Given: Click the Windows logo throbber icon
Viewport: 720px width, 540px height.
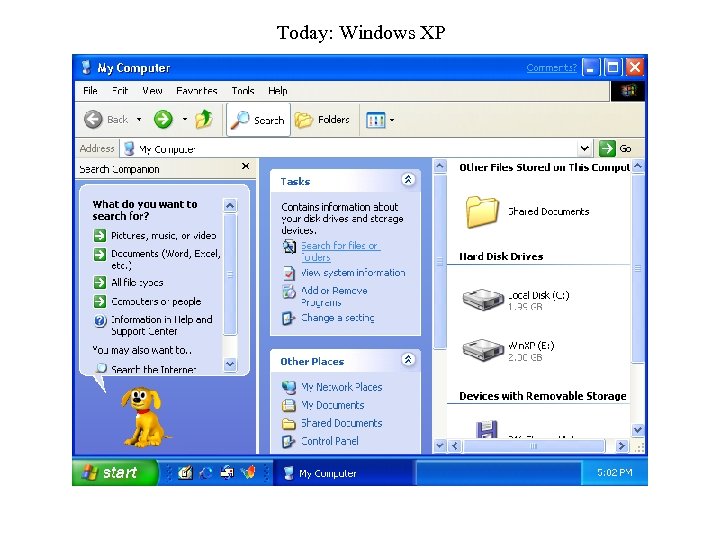Looking at the screenshot, I should (628, 90).
